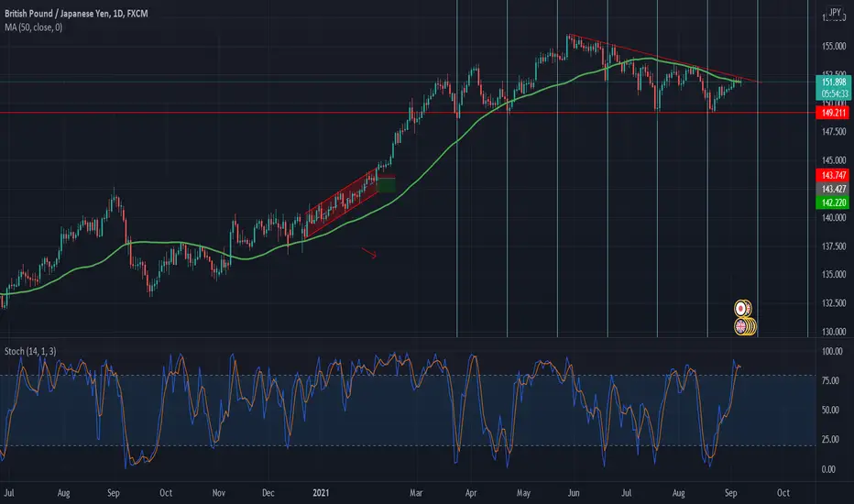The image size is (854, 504).
Task: Click the current price label 151.898
Action: point(834,82)
